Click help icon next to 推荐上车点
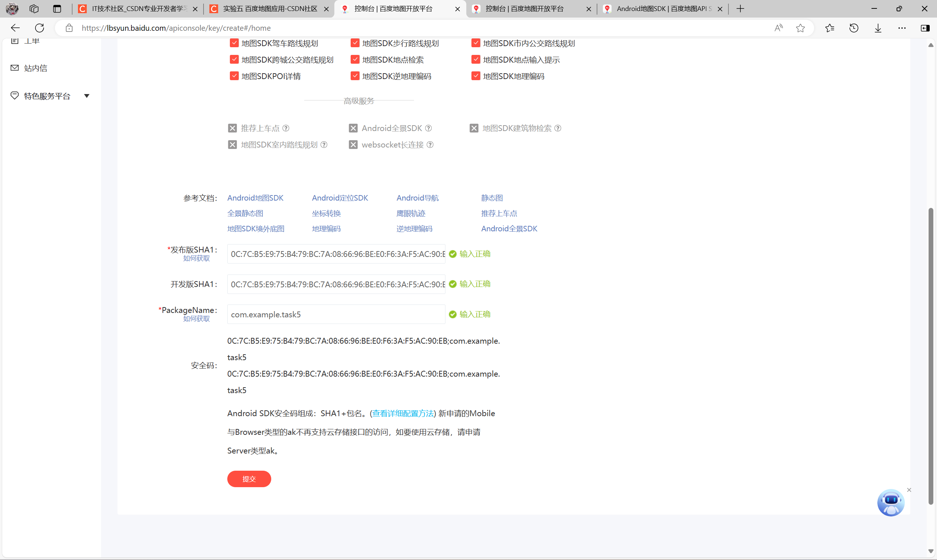Viewport: 937px width, 560px height. coord(286,128)
